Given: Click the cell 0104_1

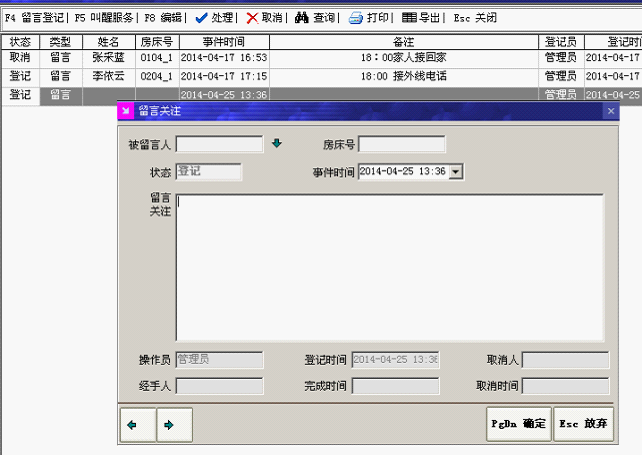Looking at the screenshot, I should 157,57.
